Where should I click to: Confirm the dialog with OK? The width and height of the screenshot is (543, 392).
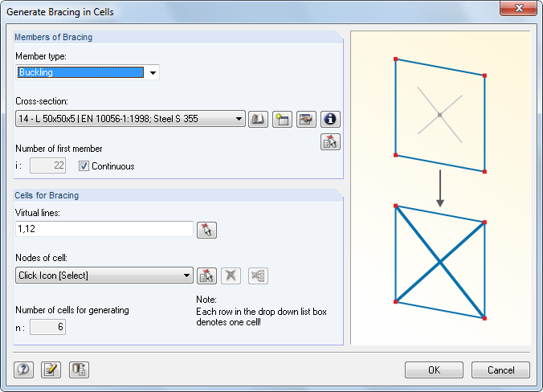(x=434, y=370)
